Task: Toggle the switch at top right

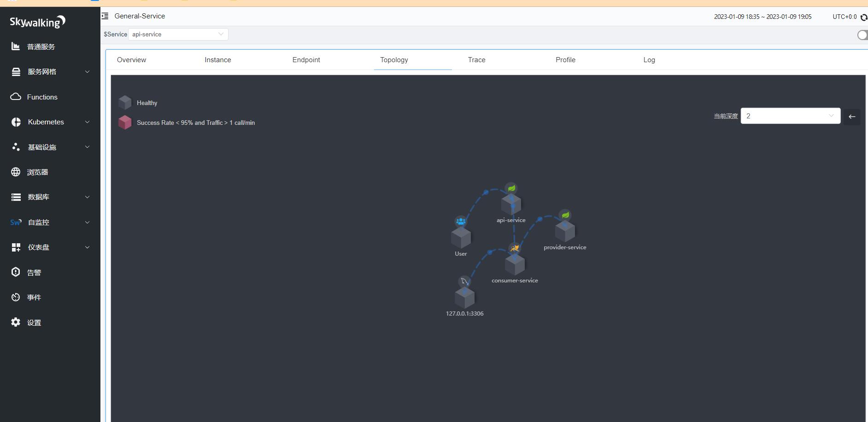Action: (862, 35)
